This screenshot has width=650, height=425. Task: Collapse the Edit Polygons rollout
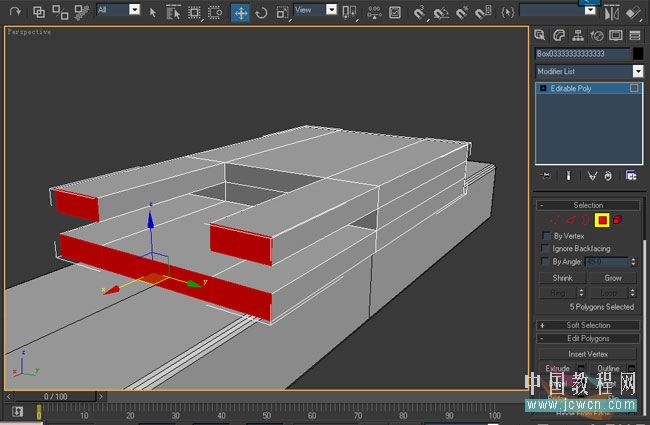coord(588,338)
